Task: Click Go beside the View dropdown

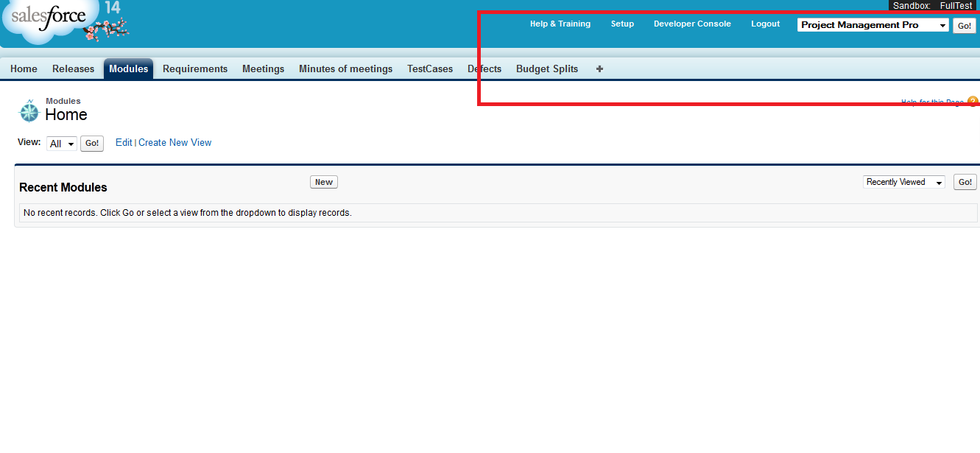Action: coord(92,144)
